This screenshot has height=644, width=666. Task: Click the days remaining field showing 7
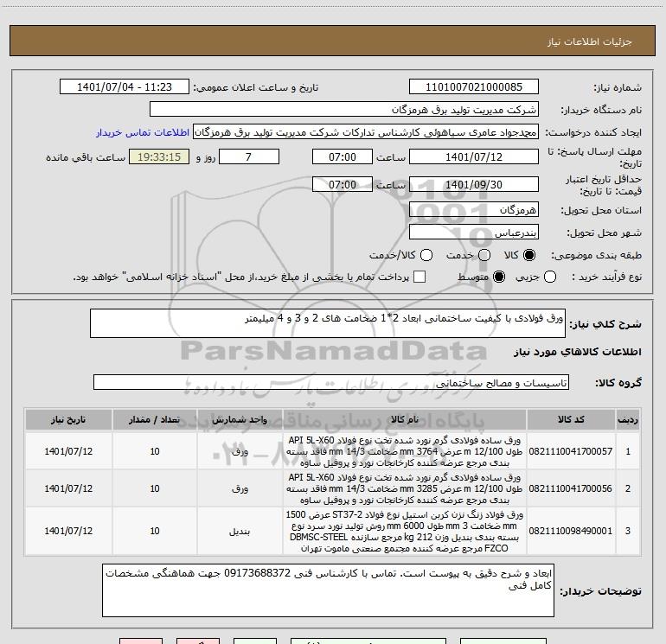[249, 157]
